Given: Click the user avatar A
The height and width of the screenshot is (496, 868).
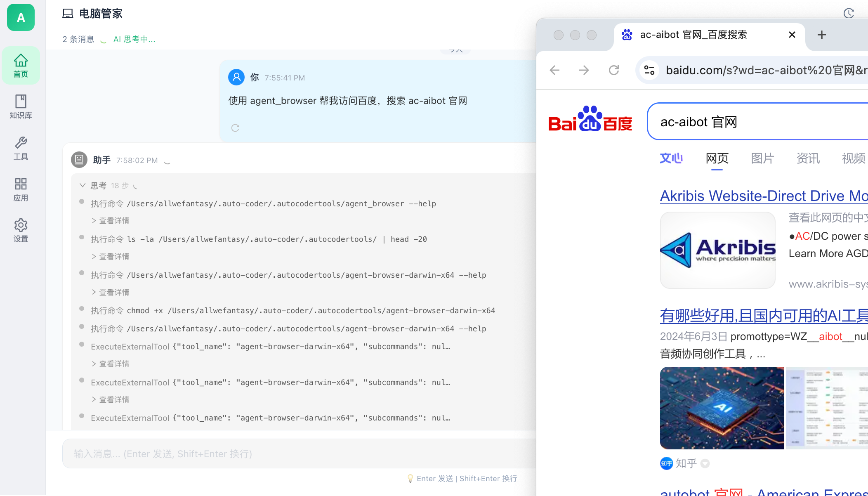Looking at the screenshot, I should (x=21, y=17).
